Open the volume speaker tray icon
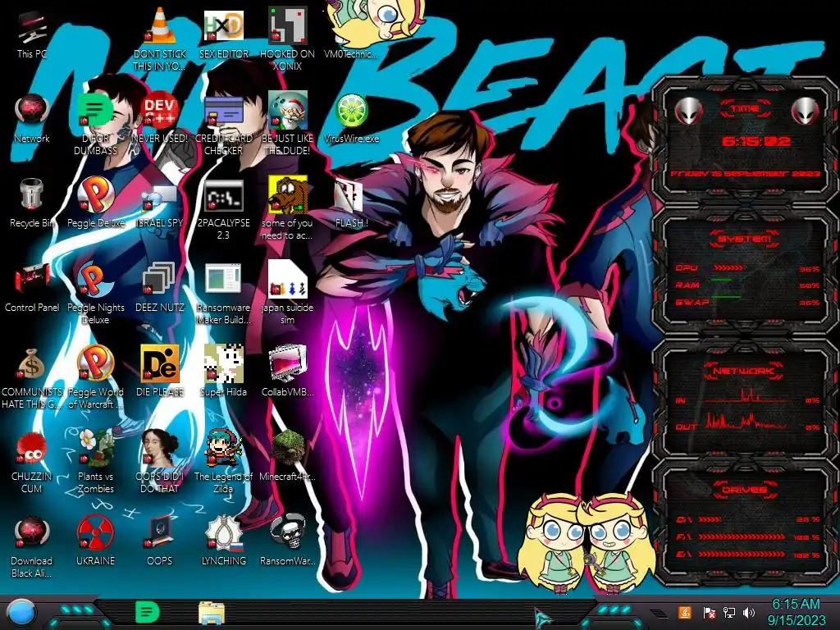The height and width of the screenshot is (630, 840). click(749, 612)
